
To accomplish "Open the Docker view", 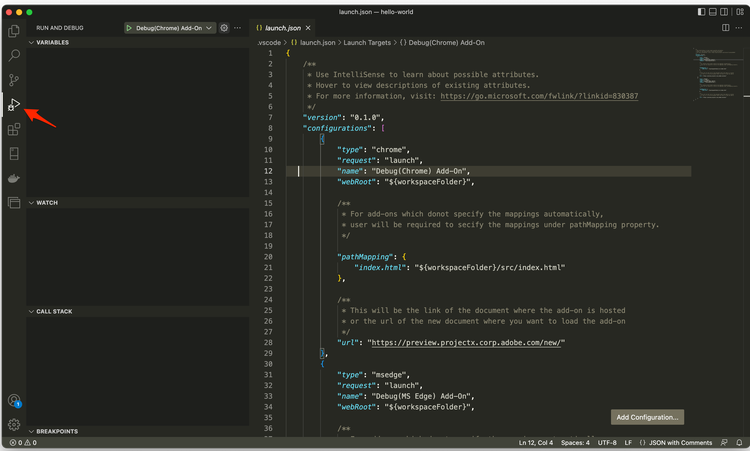I will pyautogui.click(x=14, y=178).
